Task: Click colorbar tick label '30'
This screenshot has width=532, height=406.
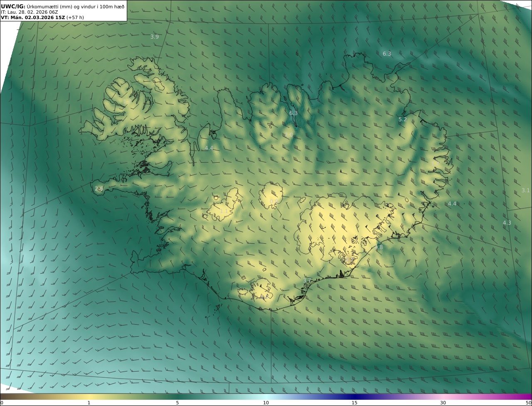Action: point(443,403)
